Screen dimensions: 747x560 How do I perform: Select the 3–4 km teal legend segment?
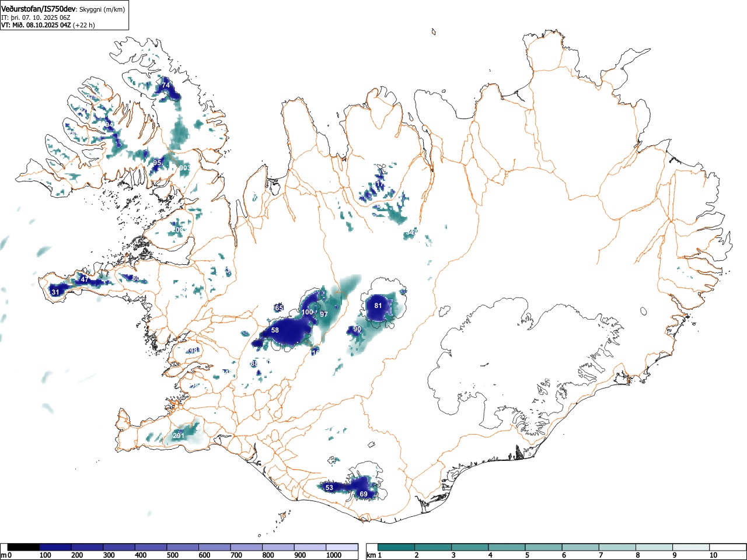tap(470, 547)
